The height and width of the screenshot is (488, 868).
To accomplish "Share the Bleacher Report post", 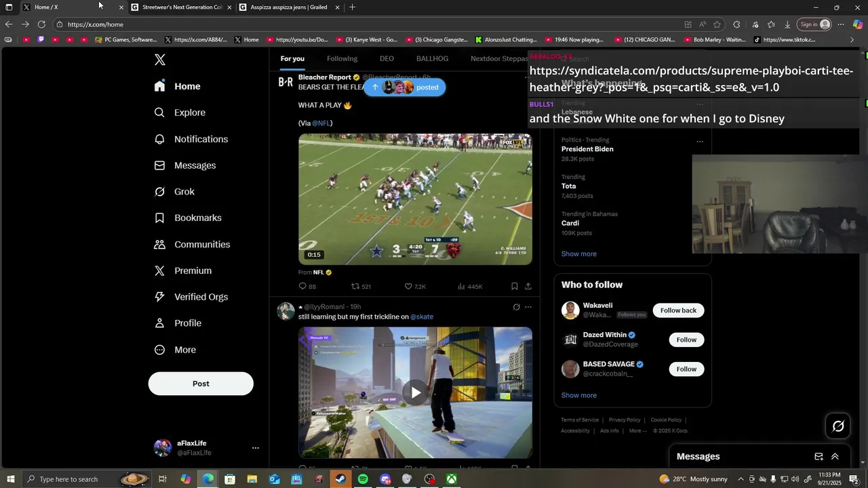I will (x=528, y=287).
